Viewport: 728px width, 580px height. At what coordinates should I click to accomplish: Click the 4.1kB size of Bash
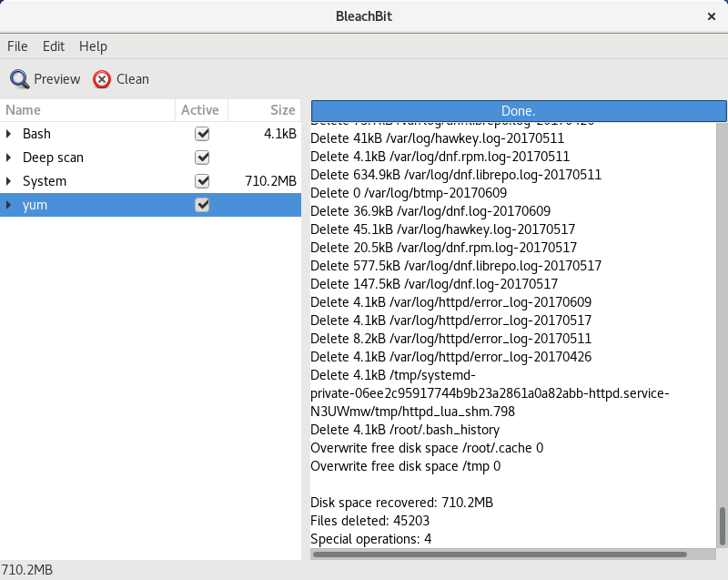coord(280,134)
